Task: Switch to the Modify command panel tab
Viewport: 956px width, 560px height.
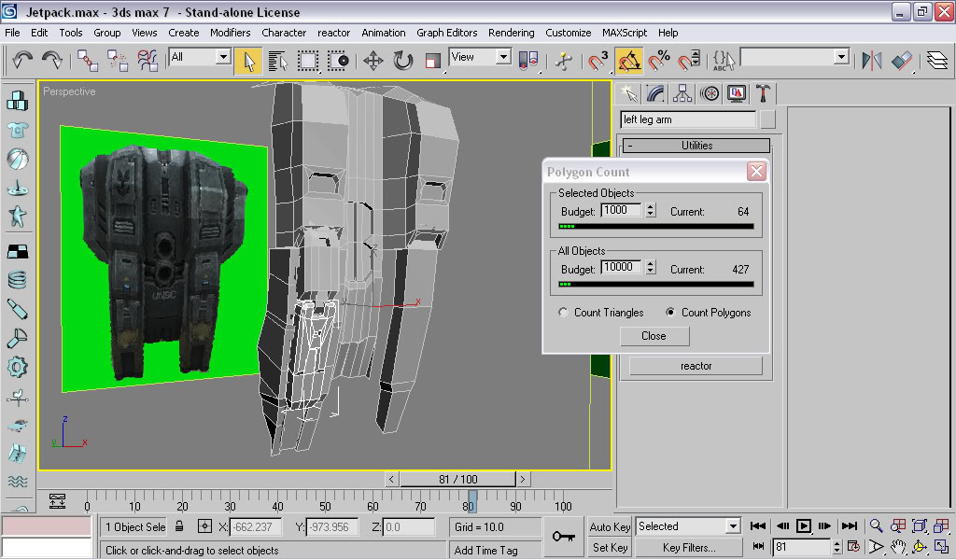Action: coord(655,94)
